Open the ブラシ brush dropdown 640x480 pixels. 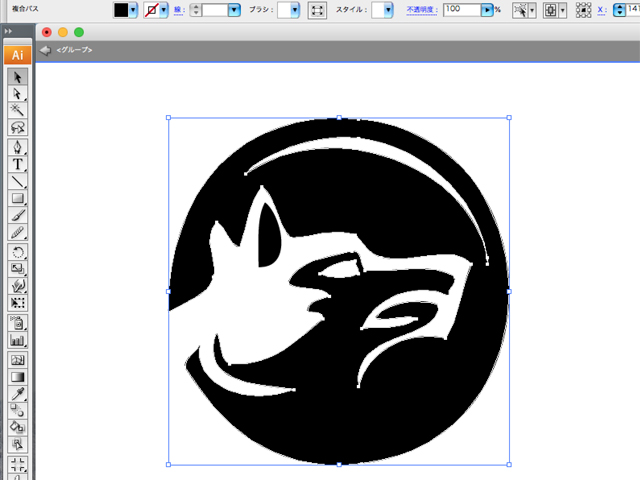[x=295, y=10]
